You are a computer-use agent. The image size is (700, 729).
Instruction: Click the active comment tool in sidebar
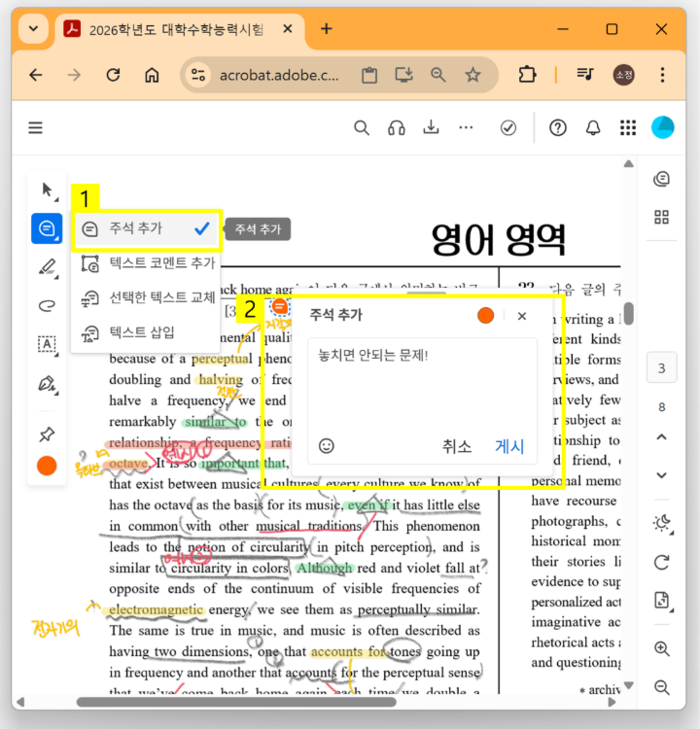coord(47,228)
